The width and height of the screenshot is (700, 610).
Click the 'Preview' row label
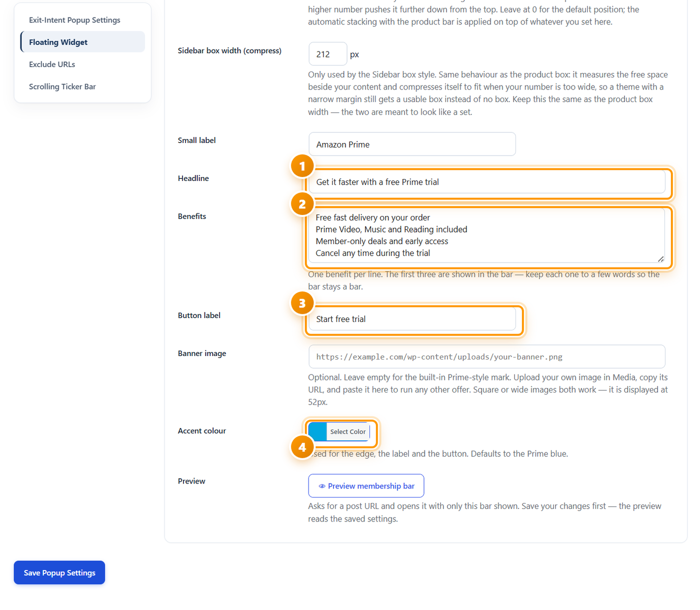click(x=191, y=481)
